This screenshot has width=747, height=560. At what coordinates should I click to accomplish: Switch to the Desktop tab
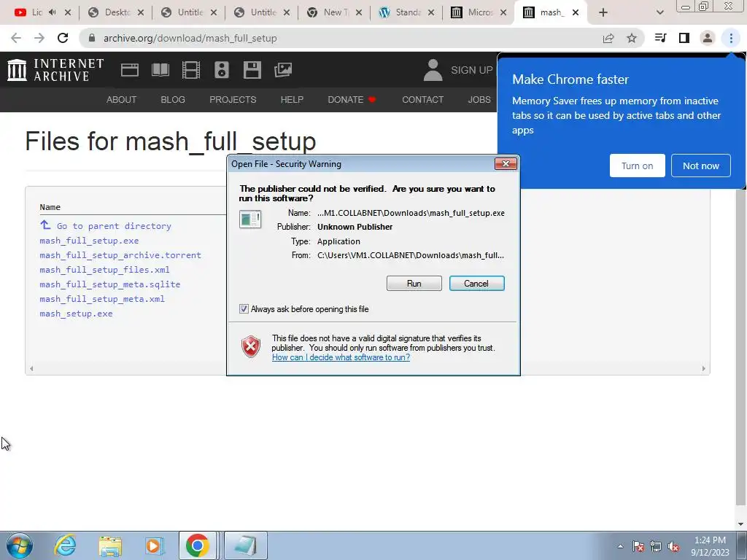117,12
